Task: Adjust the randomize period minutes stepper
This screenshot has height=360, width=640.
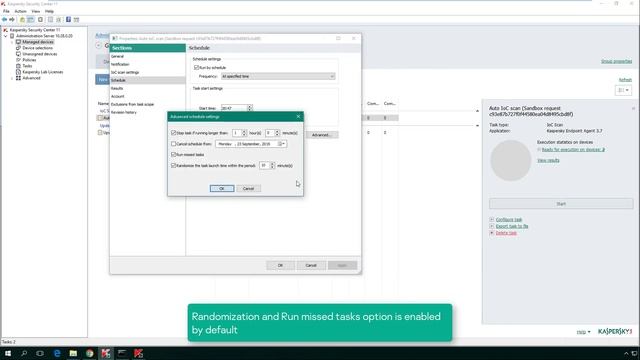Action: click(273, 166)
